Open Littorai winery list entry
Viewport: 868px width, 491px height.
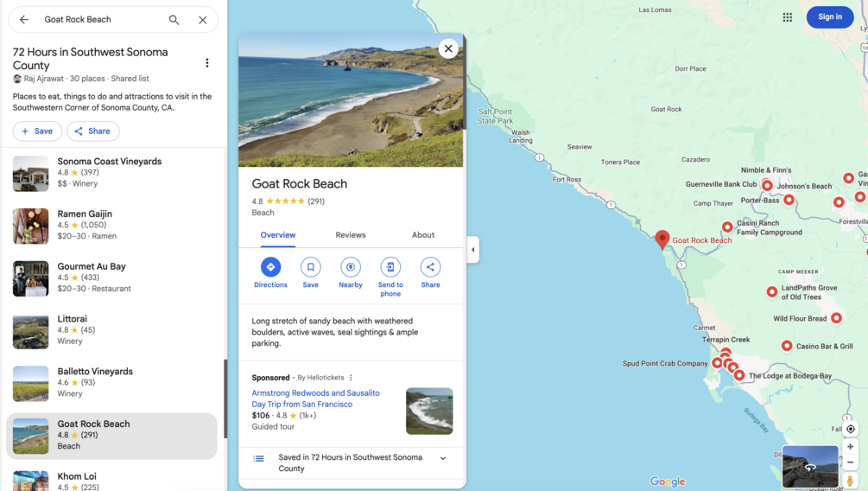tap(111, 331)
